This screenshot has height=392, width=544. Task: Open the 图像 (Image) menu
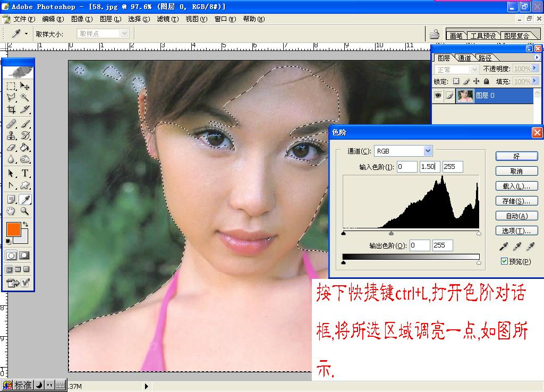82,19
